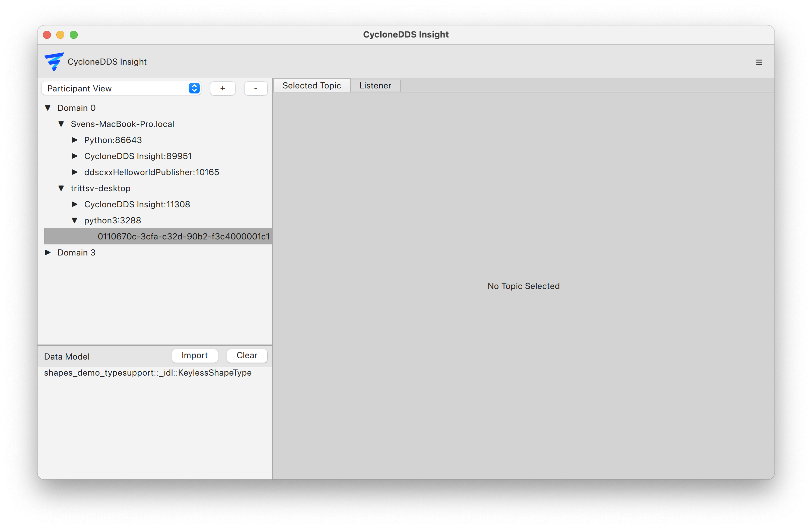
Task: Expand the Python:86643 participant
Action: point(75,140)
